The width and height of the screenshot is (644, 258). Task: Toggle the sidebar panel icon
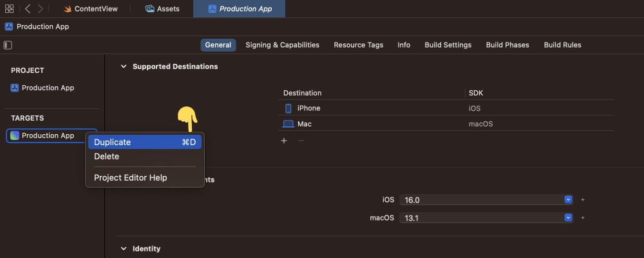8,45
